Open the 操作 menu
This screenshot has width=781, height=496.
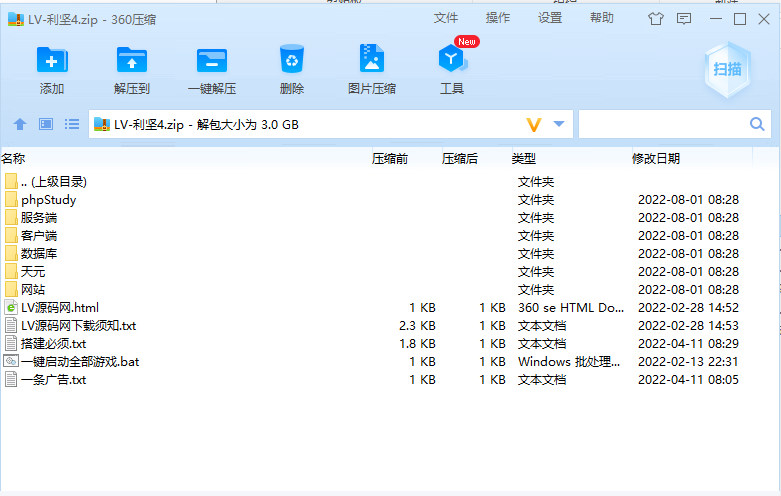pos(498,18)
